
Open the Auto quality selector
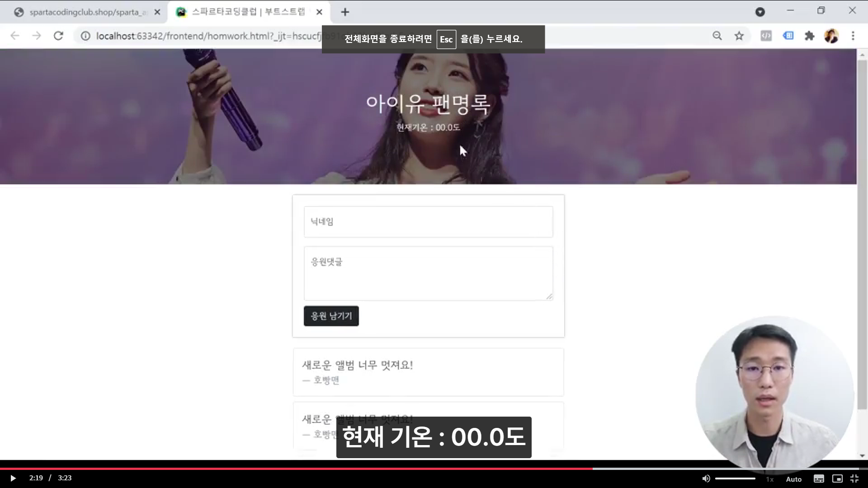click(x=794, y=479)
